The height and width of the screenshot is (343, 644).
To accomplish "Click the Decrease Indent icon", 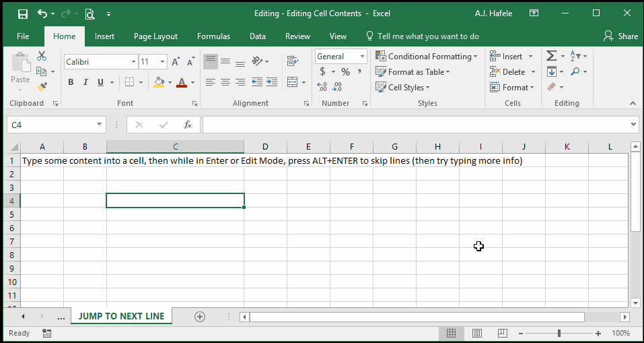I will click(x=257, y=82).
